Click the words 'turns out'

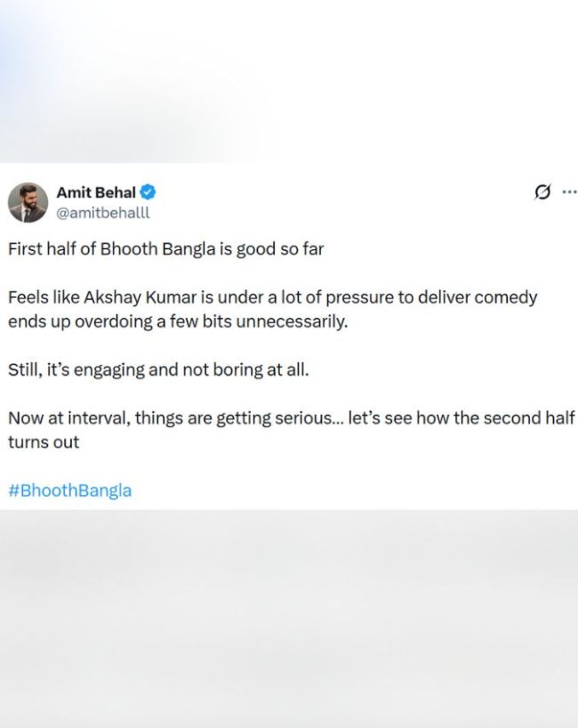coord(44,442)
